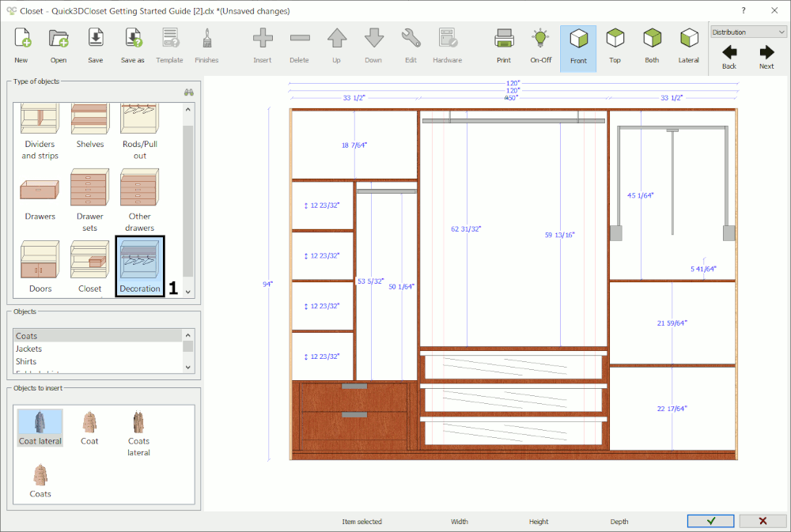Expand the Objects list downward arrow
Image resolution: width=791 pixels, height=532 pixels.
click(187, 366)
